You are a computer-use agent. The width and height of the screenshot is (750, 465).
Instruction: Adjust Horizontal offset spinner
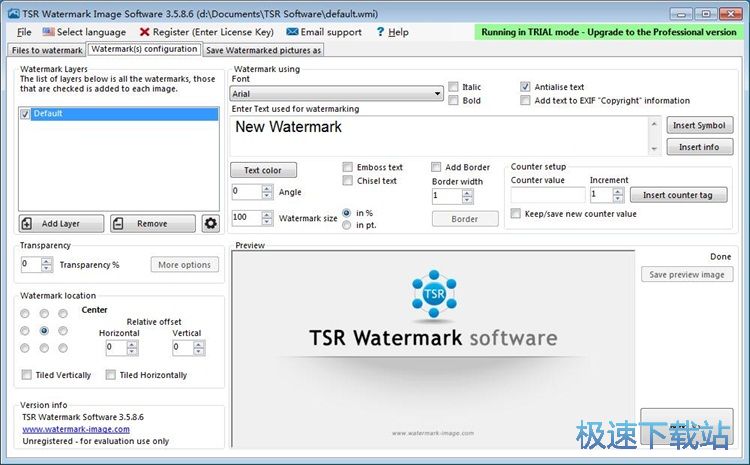132,348
